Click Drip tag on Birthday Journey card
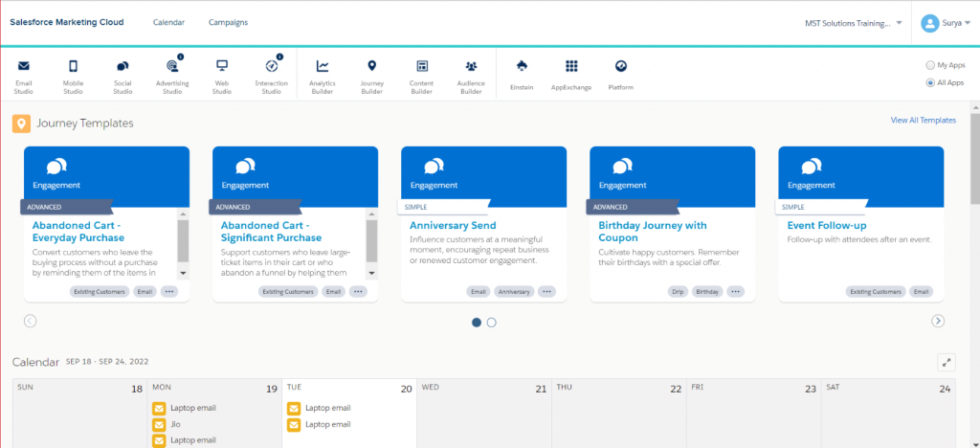The height and width of the screenshot is (448, 980). pyautogui.click(x=677, y=291)
